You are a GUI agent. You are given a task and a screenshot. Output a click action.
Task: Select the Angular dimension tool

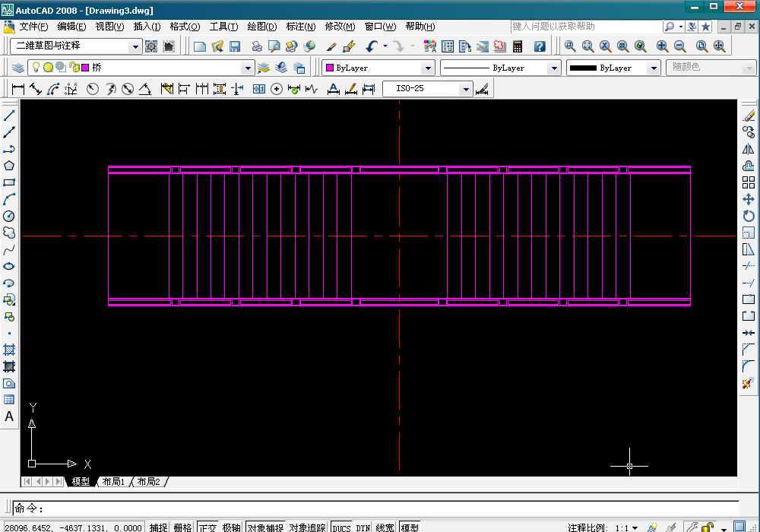tap(145, 89)
